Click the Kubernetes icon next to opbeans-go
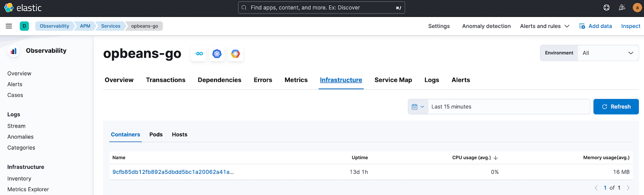 click(217, 54)
